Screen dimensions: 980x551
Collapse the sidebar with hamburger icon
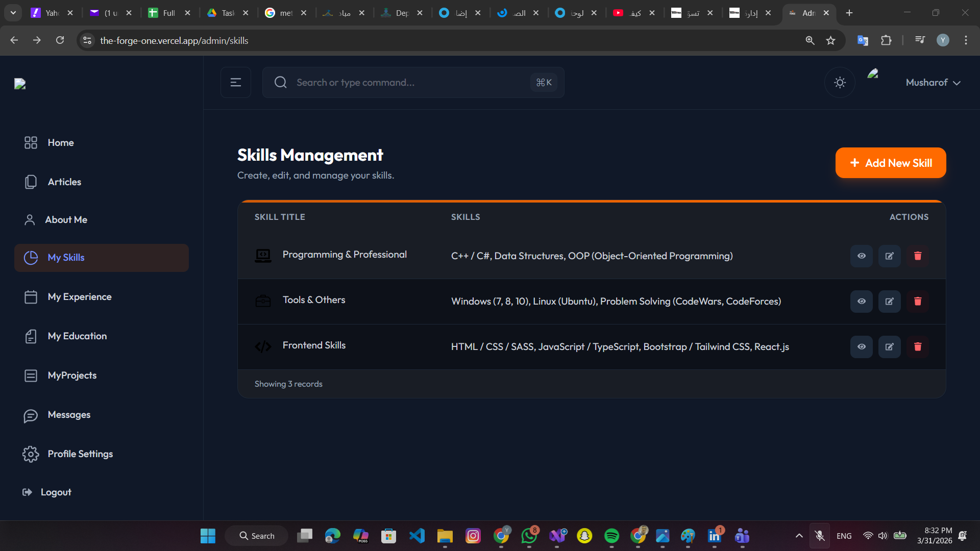tap(235, 83)
